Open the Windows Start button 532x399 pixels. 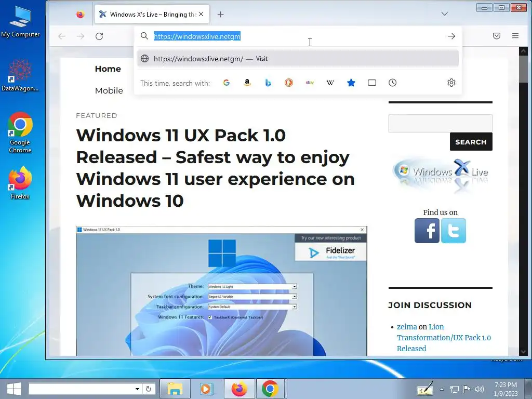[x=14, y=389]
